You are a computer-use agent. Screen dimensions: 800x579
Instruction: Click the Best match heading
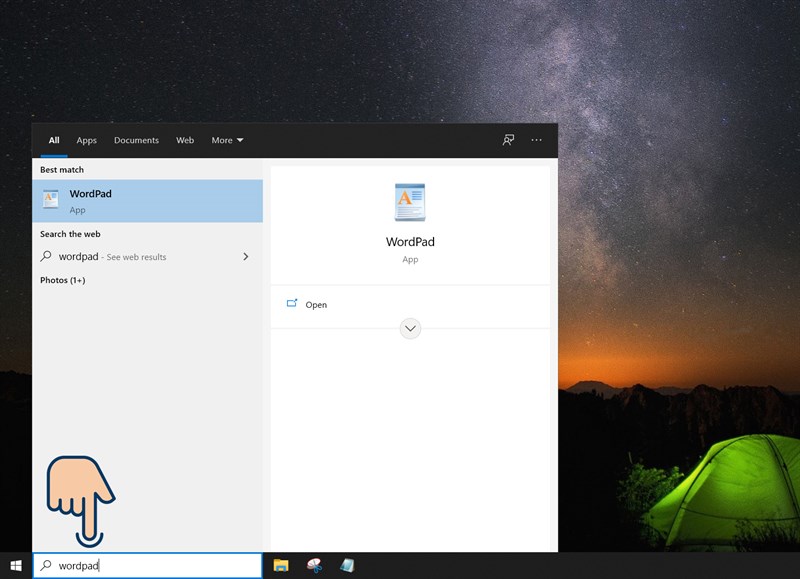click(x=62, y=170)
